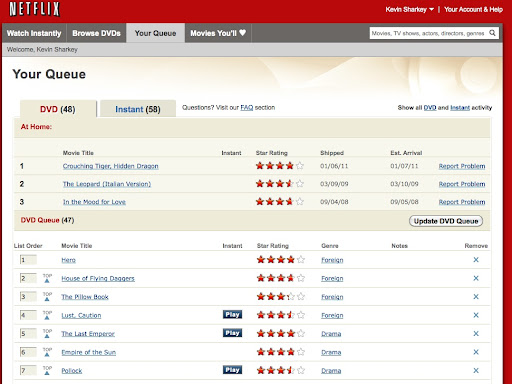
Task: Open the Hero movie link
Action: pos(69,260)
